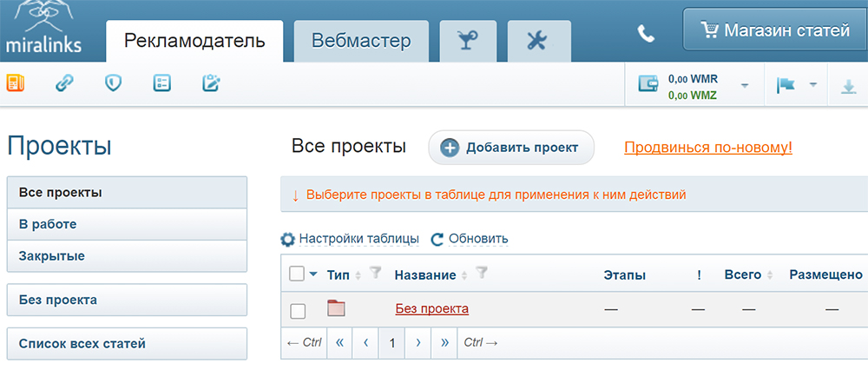
Task: Check the box for the Без проекта row
Action: point(298,310)
